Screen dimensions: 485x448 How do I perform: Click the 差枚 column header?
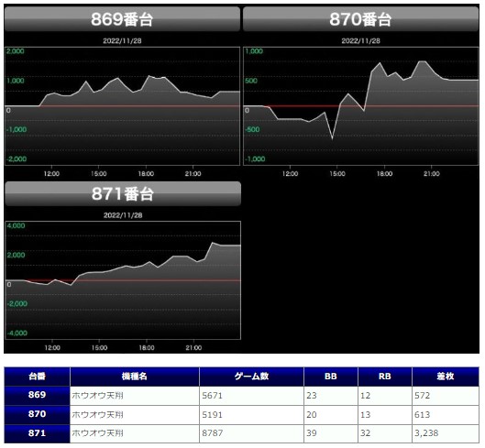[x=446, y=377]
